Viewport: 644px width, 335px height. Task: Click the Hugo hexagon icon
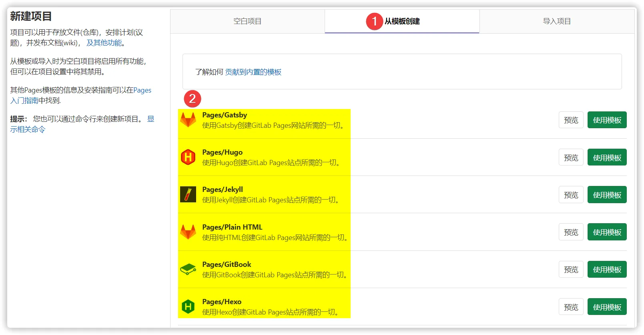188,157
